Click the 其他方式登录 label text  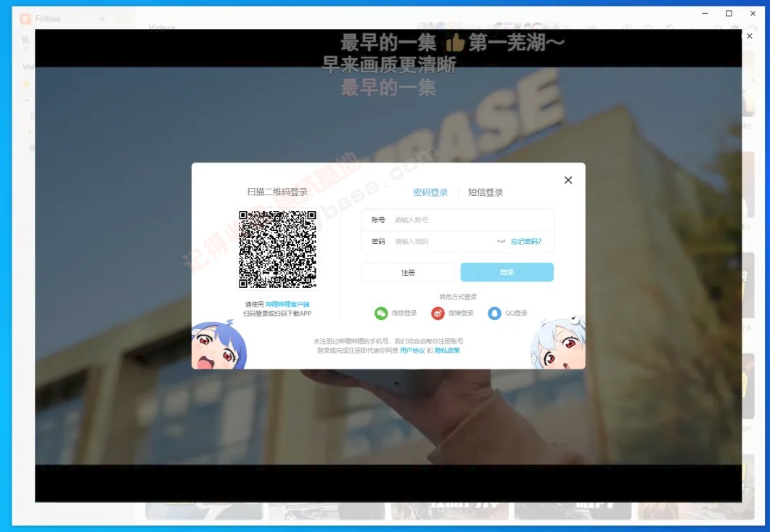(458, 297)
